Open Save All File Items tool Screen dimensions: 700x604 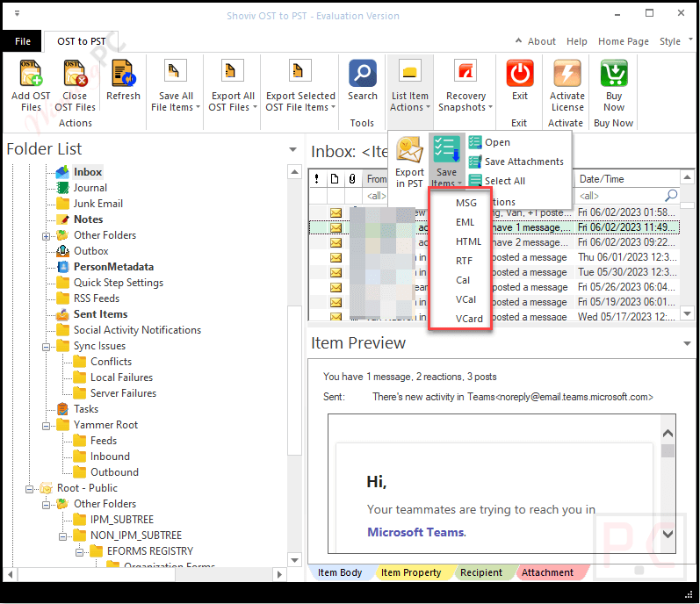[176, 85]
